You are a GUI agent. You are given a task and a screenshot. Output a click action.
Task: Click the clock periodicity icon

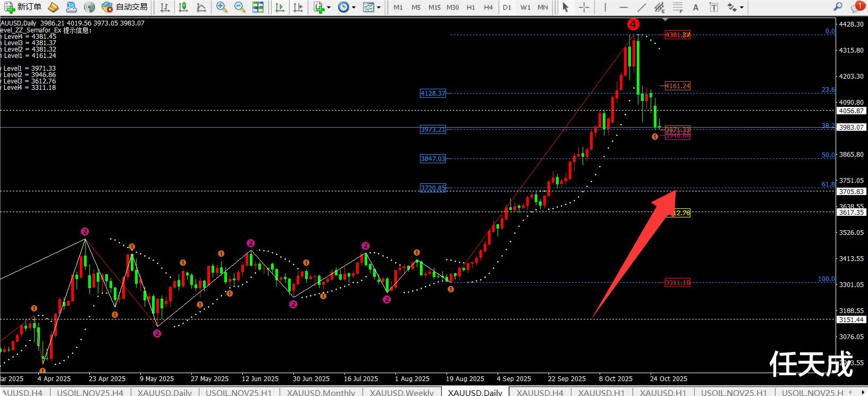tap(343, 7)
